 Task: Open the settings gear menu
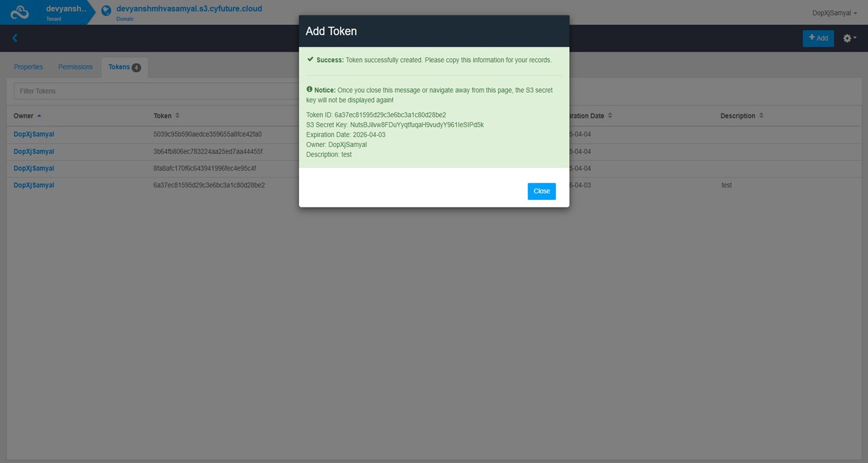(849, 38)
